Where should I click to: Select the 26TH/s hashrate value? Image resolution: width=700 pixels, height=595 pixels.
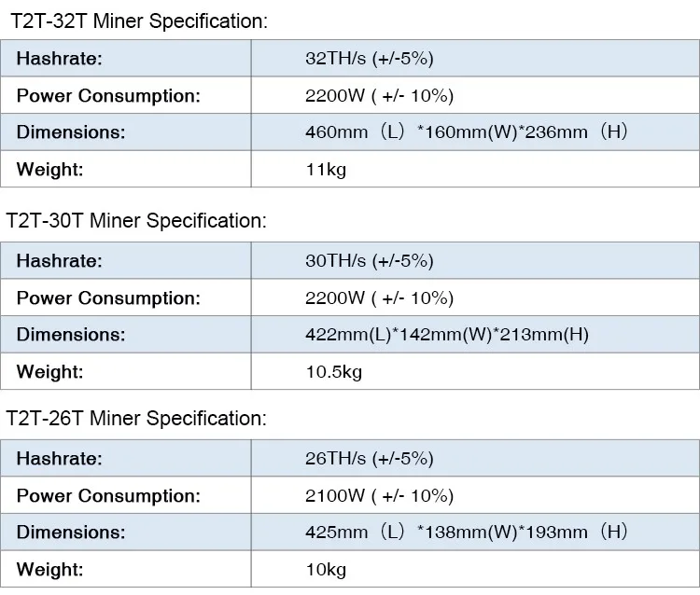tap(370, 459)
